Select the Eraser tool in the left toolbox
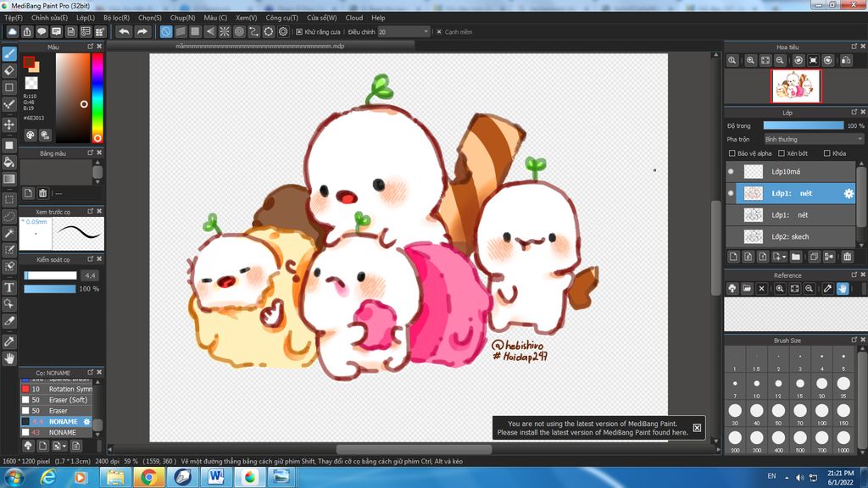 tap(9, 70)
